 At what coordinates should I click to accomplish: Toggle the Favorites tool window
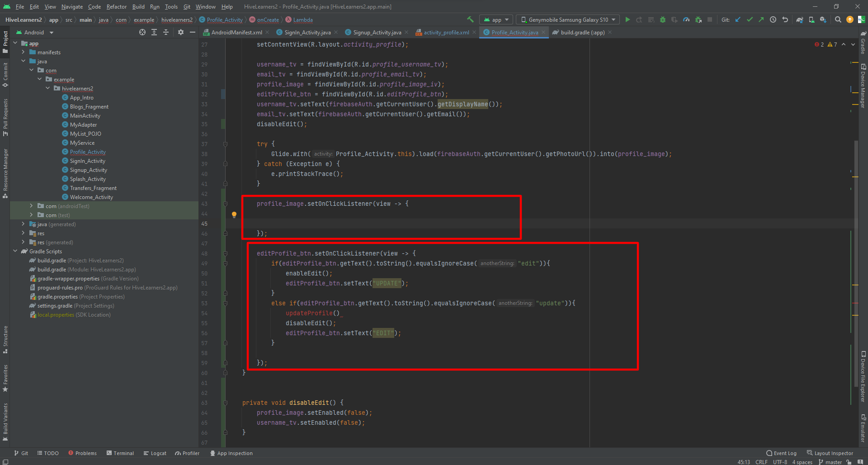tap(5, 378)
